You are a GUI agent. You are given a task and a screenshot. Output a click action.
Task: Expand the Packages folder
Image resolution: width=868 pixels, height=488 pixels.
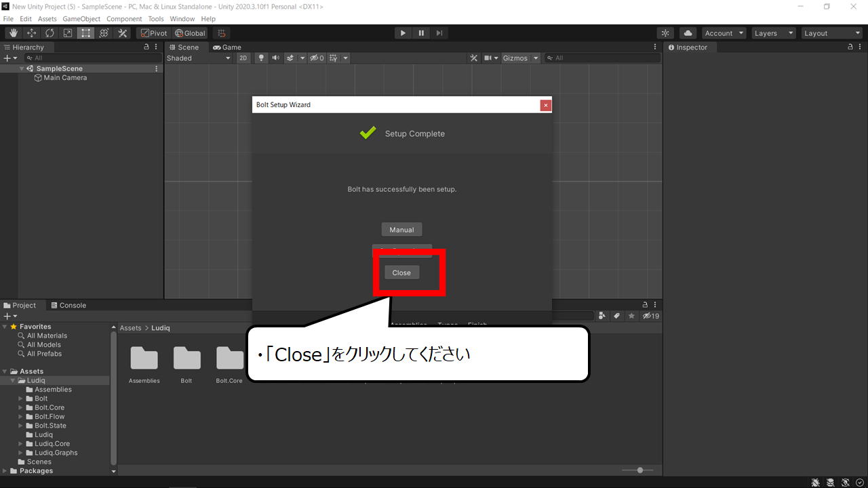5,471
